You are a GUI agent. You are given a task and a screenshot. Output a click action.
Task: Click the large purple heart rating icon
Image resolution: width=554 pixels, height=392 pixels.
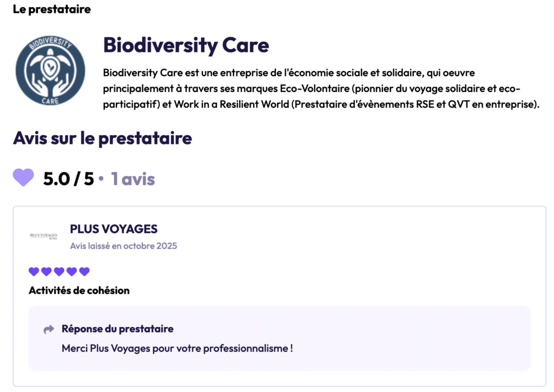click(x=23, y=177)
